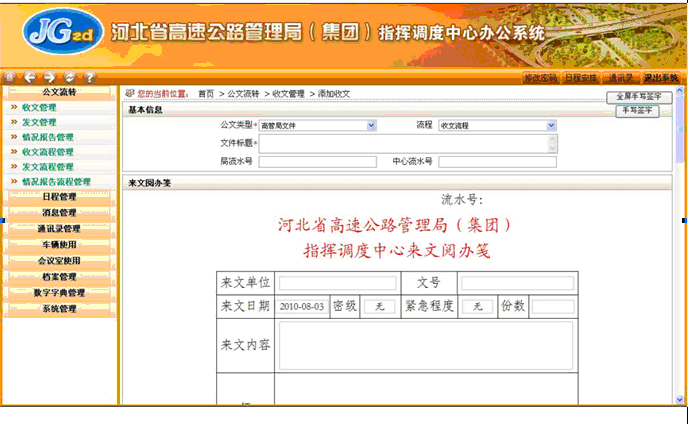Image resolution: width=689 pixels, height=424 pixels.
Task: Expand the 日程管理 sidebar section
Action: point(59,197)
